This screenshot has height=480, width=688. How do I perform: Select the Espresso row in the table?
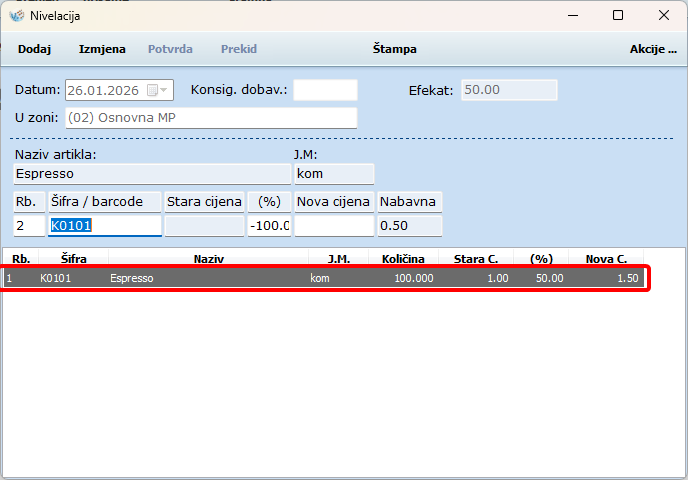click(x=325, y=278)
